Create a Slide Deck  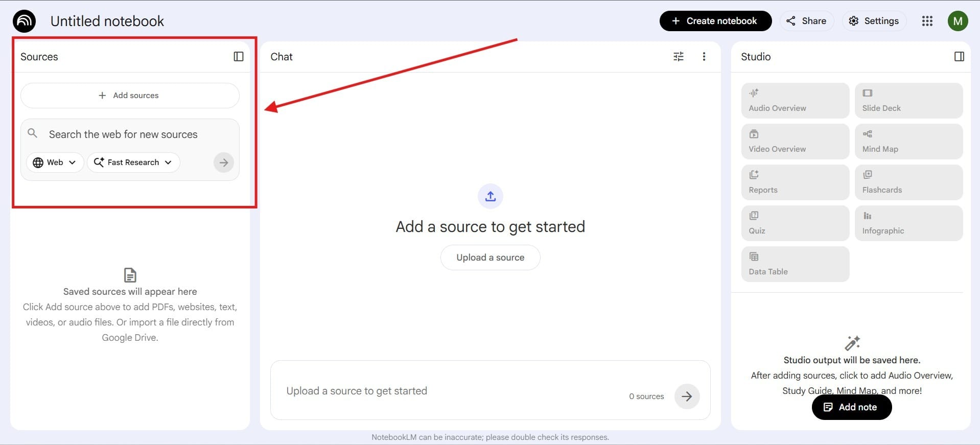pyautogui.click(x=908, y=101)
